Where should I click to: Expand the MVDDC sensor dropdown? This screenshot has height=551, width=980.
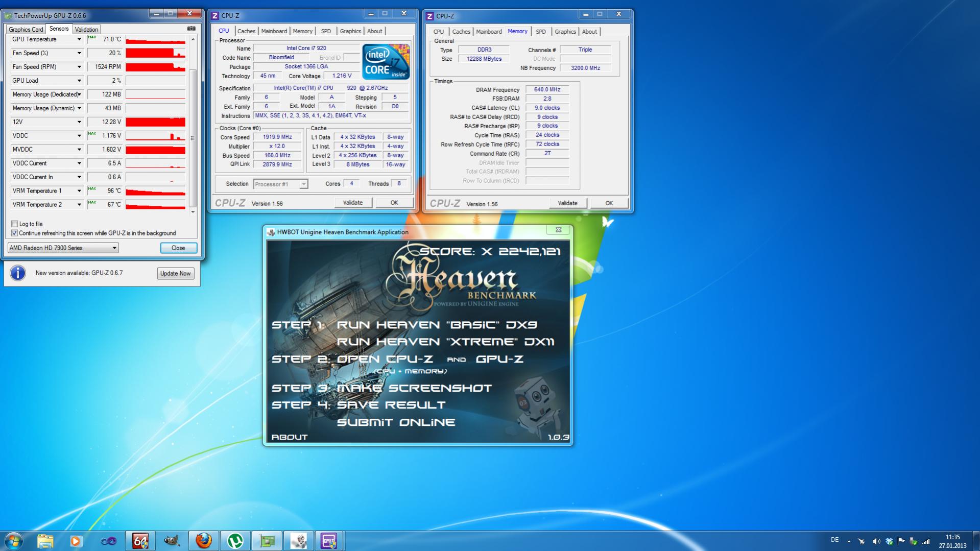(x=79, y=150)
